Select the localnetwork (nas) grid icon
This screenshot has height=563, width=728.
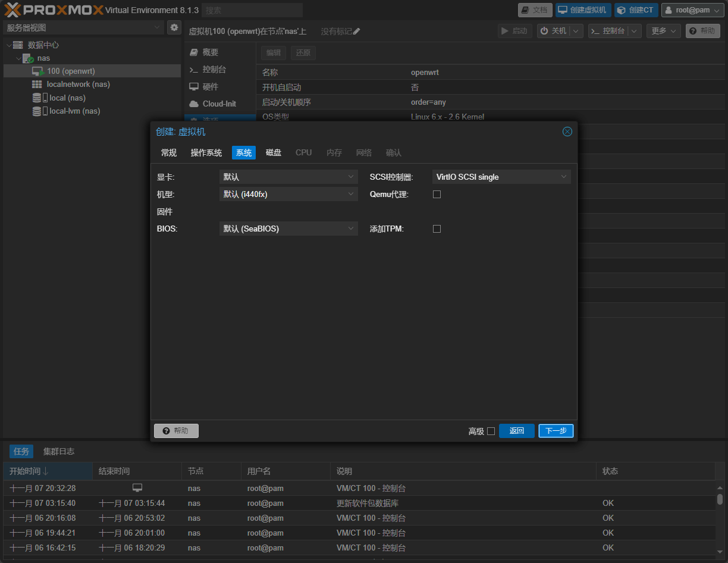(x=37, y=85)
